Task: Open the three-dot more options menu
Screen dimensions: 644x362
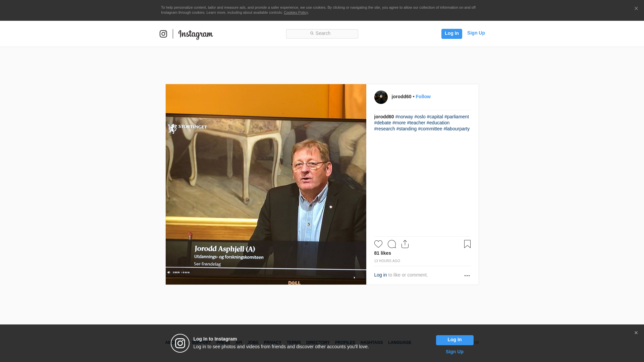Action: click(x=467, y=276)
